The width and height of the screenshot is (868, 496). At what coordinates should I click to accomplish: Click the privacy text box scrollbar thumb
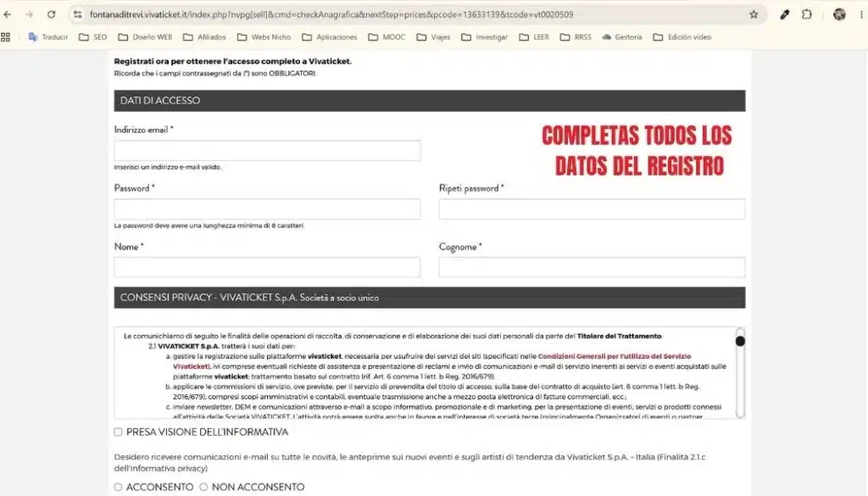pyautogui.click(x=740, y=341)
